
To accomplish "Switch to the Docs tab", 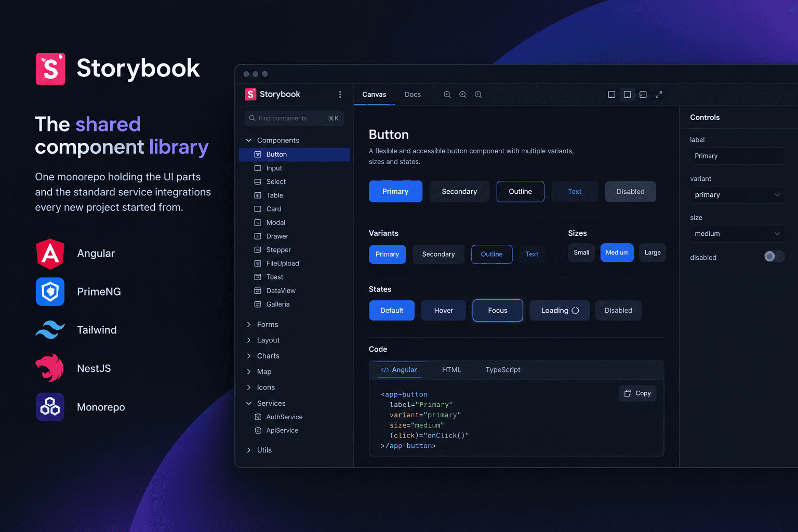I will [x=413, y=95].
